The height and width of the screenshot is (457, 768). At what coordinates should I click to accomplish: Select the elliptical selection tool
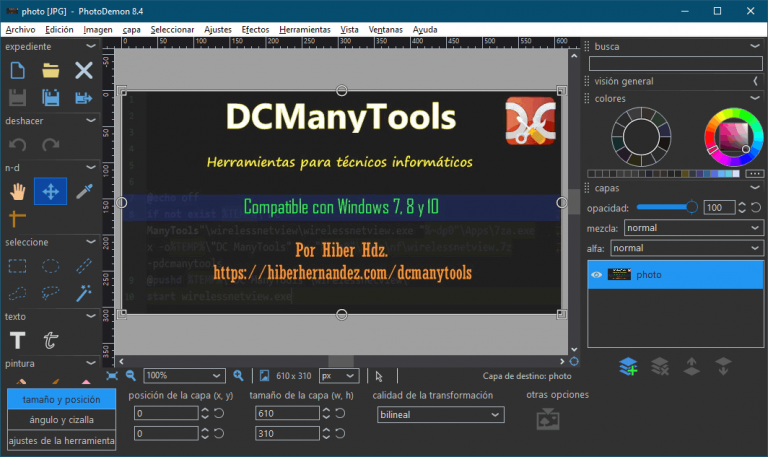pos(50,266)
